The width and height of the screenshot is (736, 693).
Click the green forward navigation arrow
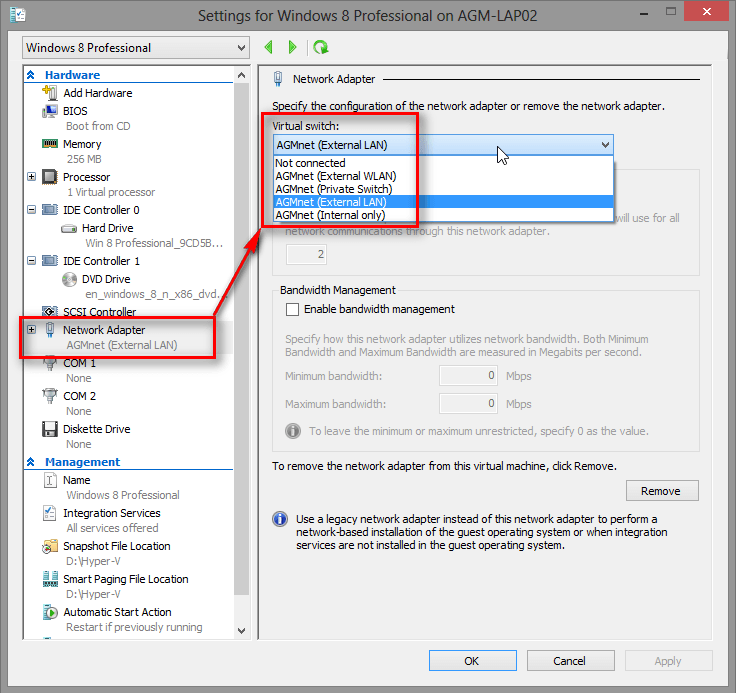[x=292, y=47]
